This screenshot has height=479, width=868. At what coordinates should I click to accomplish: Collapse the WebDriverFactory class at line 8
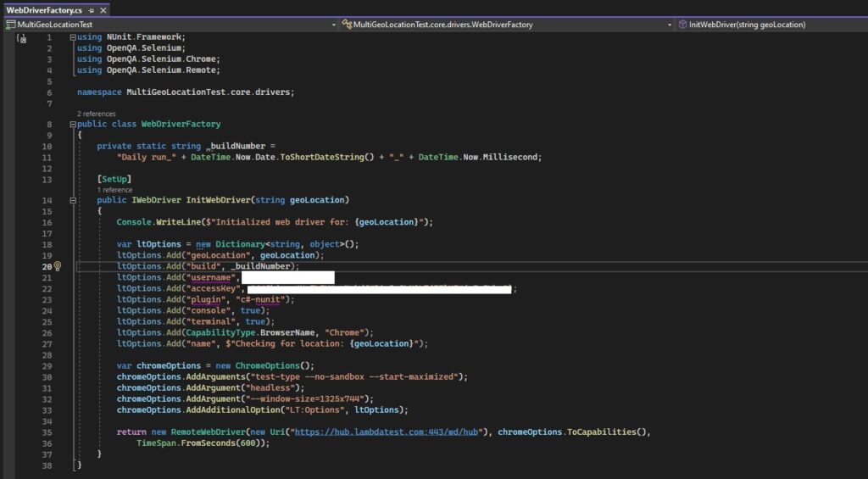(73, 125)
